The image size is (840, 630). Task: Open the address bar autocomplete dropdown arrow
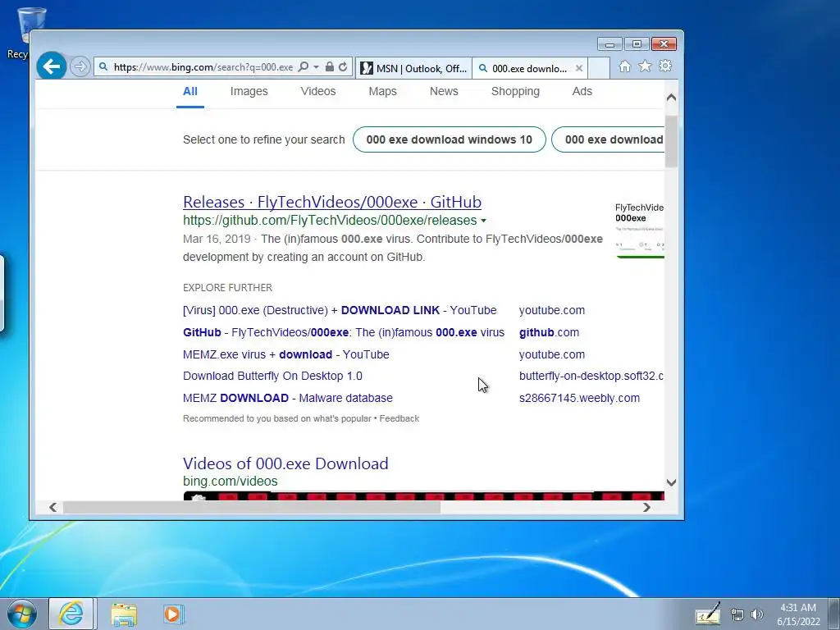point(316,67)
